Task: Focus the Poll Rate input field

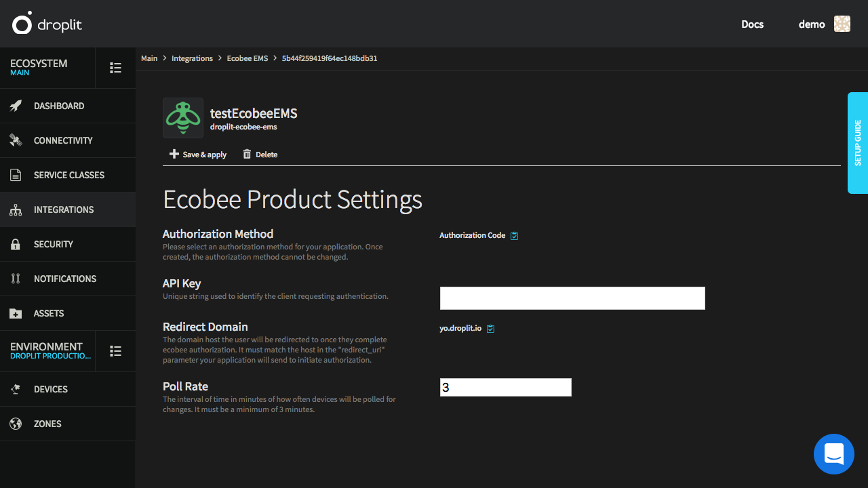Action: tap(506, 388)
